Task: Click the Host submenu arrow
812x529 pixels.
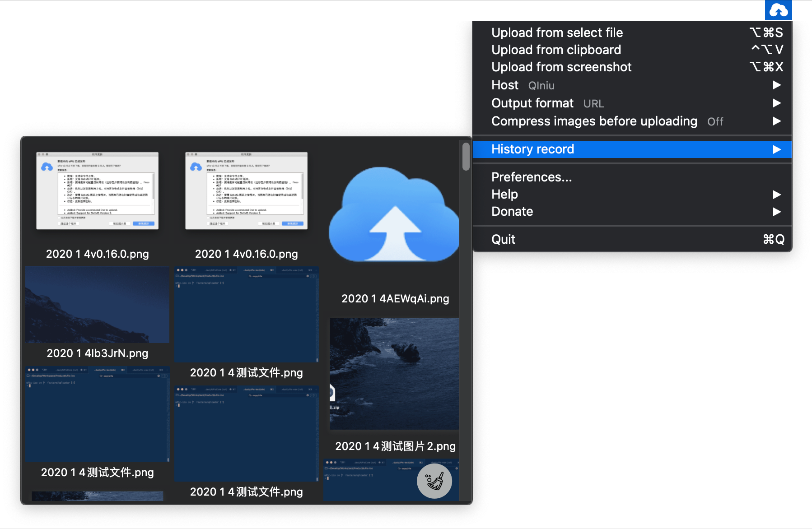Action: pyautogui.click(x=777, y=85)
